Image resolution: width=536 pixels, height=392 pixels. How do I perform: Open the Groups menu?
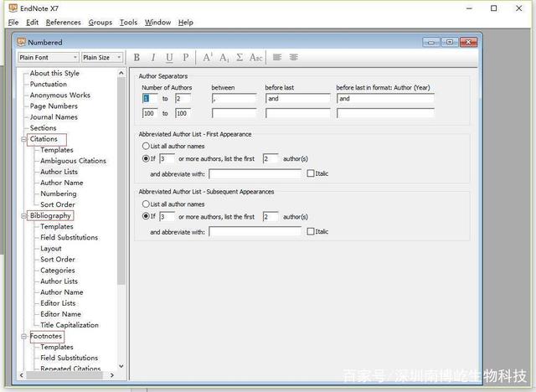pyautogui.click(x=100, y=23)
